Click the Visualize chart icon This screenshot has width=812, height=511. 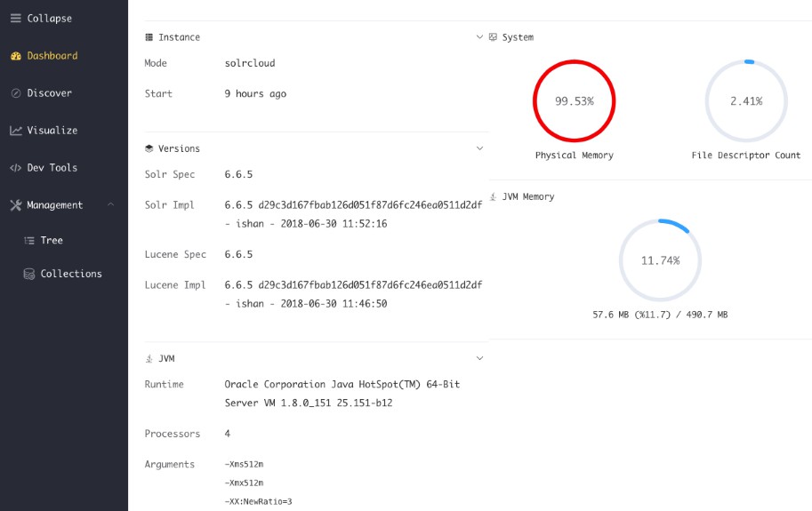click(x=15, y=131)
